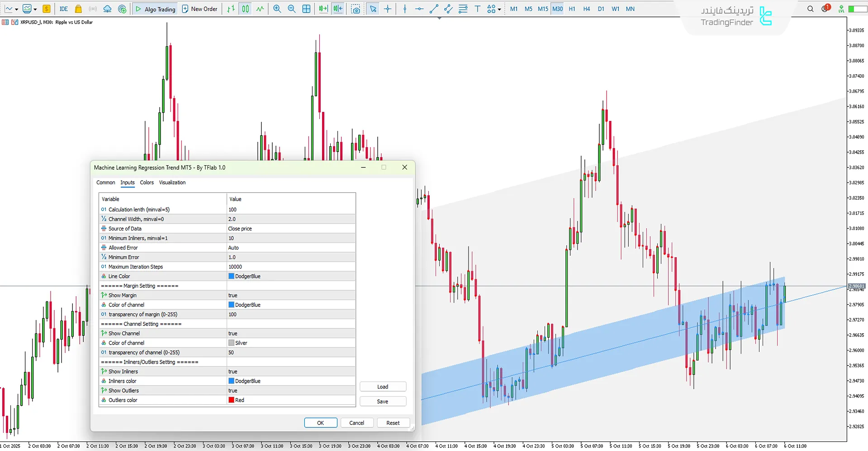Viewport: 868px width, 451px height.
Task: Toggle the chart shift from right edge
Action: pyautogui.click(x=338, y=9)
